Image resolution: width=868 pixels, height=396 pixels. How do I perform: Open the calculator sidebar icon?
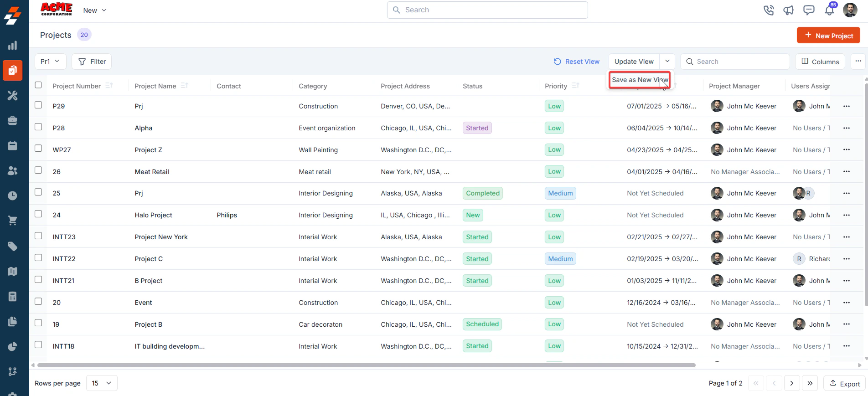coord(13,296)
